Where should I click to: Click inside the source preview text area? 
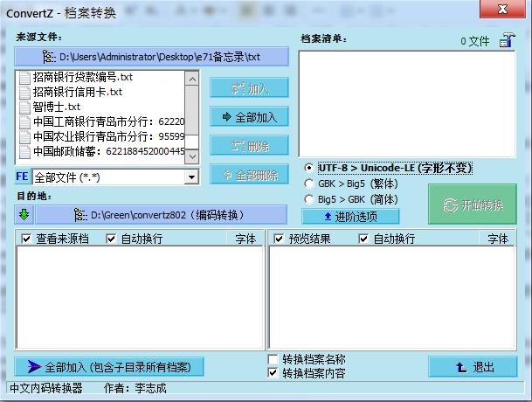(140, 297)
